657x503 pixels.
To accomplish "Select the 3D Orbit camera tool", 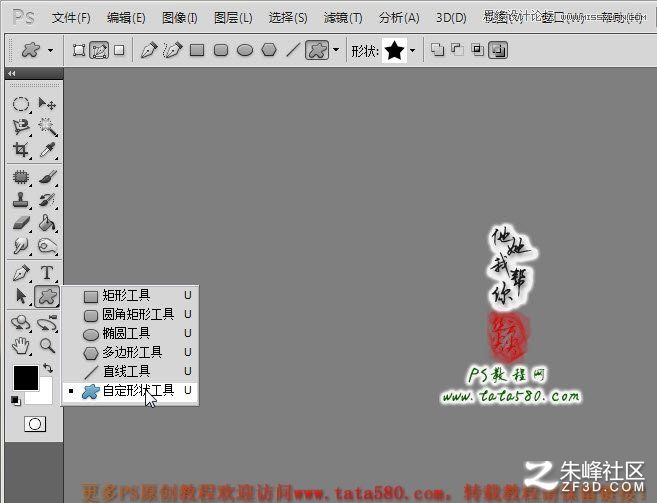I will click(47, 323).
